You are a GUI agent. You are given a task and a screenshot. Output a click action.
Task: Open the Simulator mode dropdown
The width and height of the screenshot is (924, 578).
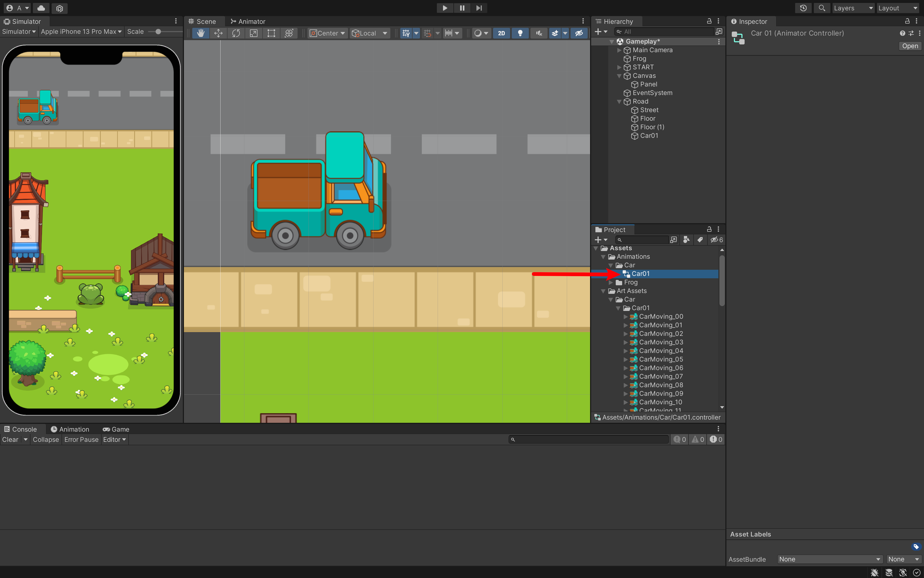[x=19, y=32]
